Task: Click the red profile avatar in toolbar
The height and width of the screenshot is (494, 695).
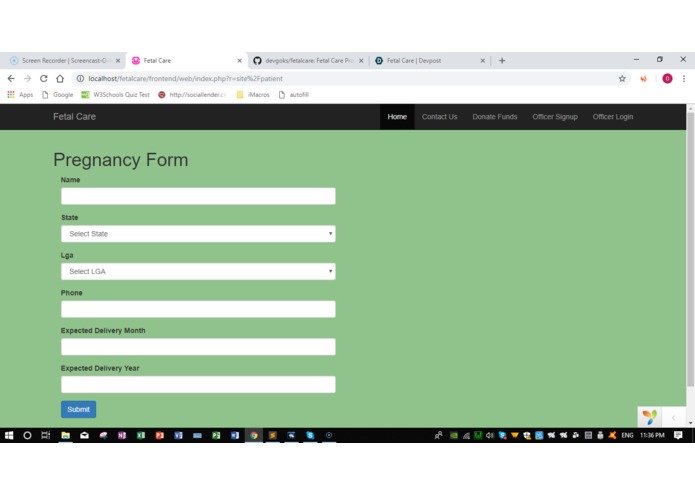Action: click(667, 78)
